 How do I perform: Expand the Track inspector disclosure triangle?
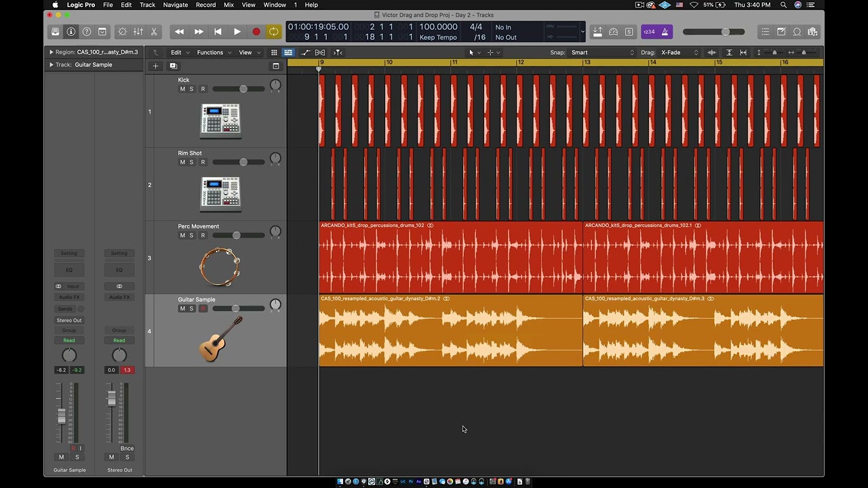click(x=51, y=65)
